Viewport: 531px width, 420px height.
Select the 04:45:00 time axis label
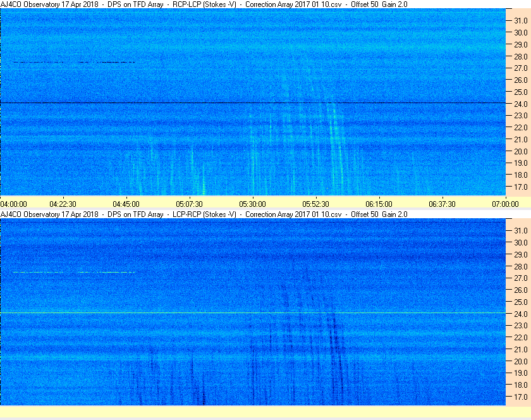click(126, 204)
